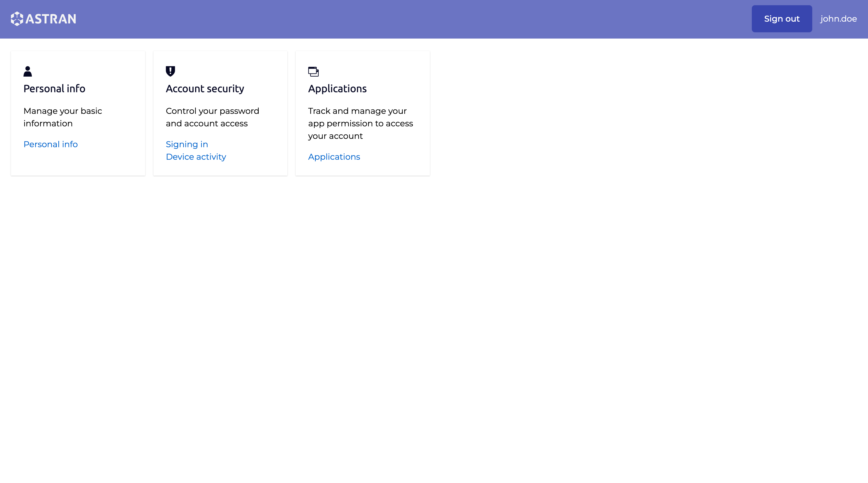
Task: Open the Applications link
Action: click(x=334, y=157)
